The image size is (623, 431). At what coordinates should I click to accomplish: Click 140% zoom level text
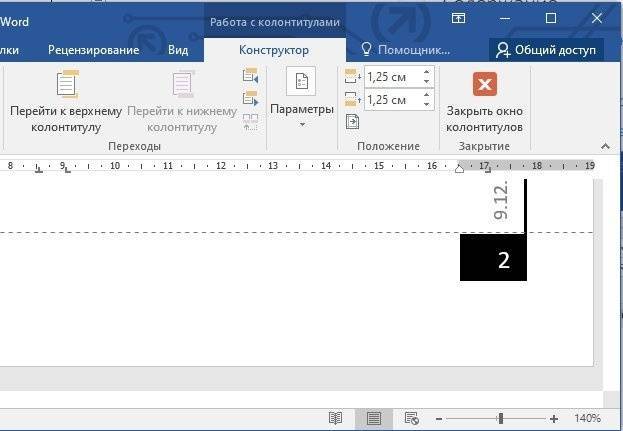pyautogui.click(x=587, y=418)
